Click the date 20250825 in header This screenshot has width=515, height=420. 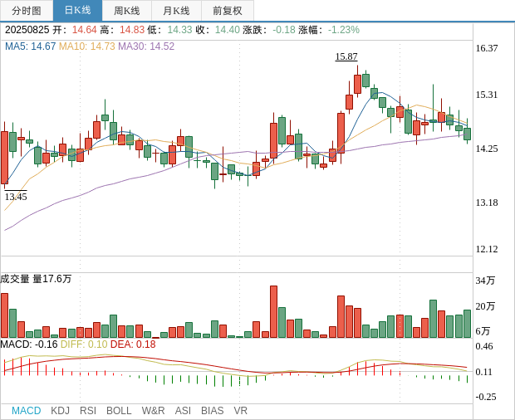click(27, 30)
